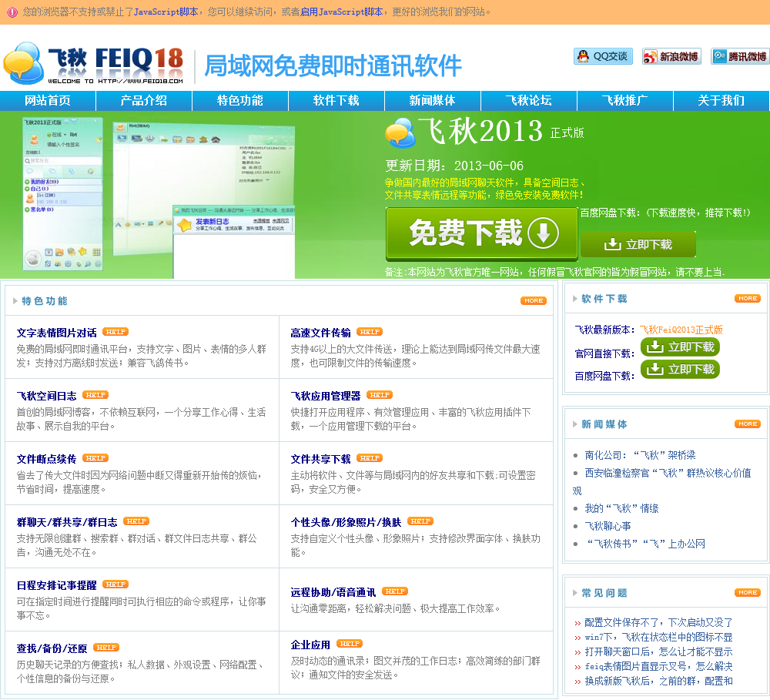Open the 企业应用 feature link
Screen dimensions: 770x700
tap(310, 645)
